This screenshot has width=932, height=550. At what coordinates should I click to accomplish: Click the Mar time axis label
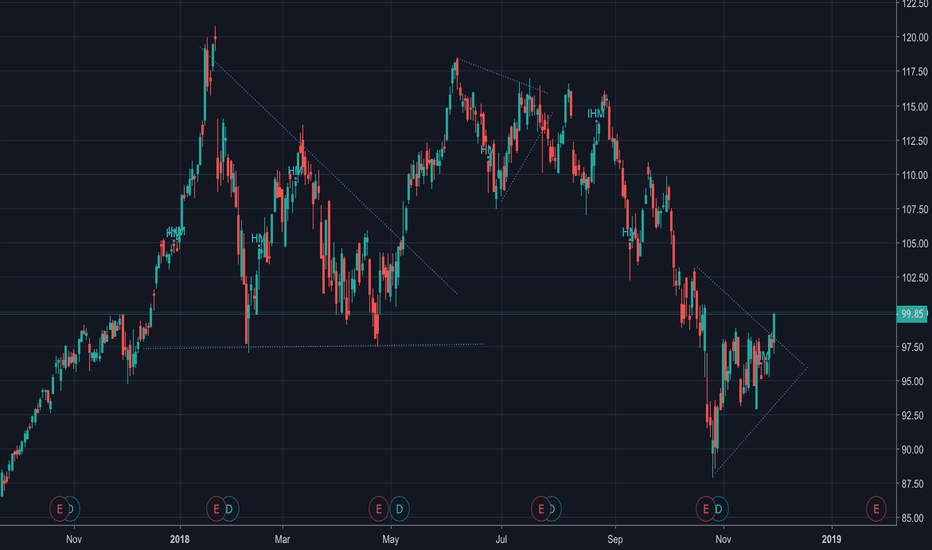[282, 539]
